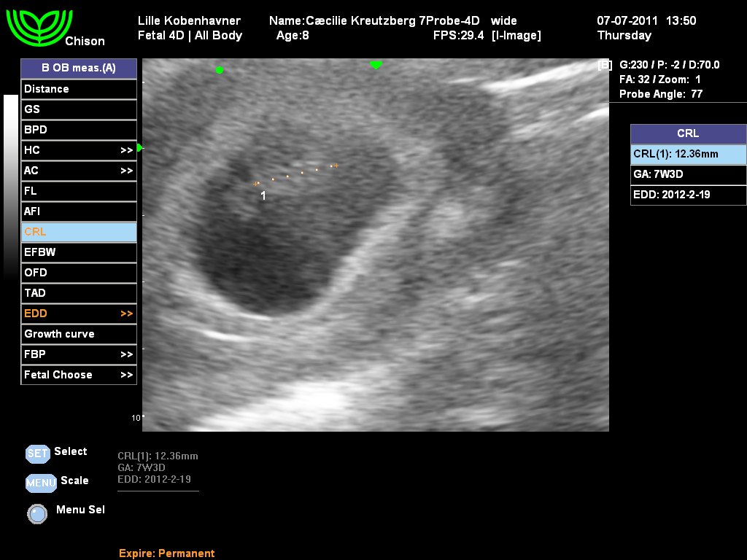The image size is (747, 560).
Task: Click the round Menu Sel trackball icon
Action: (37, 513)
